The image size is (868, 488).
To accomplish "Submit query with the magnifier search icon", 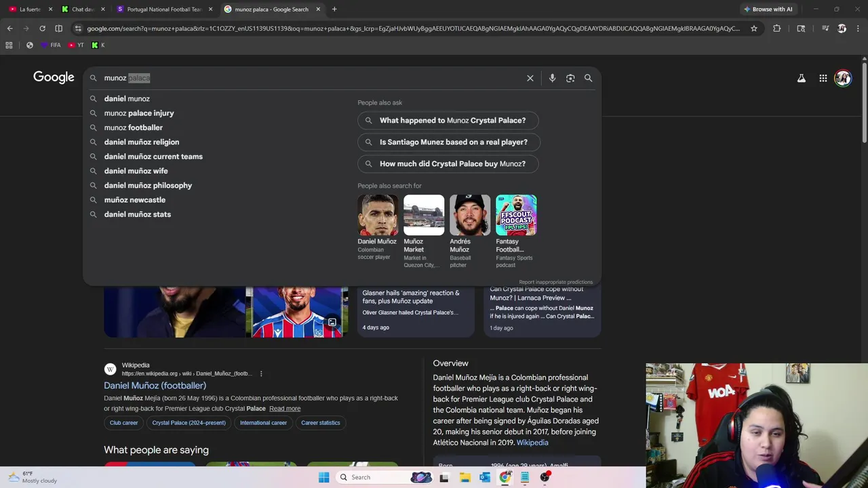I will point(588,78).
